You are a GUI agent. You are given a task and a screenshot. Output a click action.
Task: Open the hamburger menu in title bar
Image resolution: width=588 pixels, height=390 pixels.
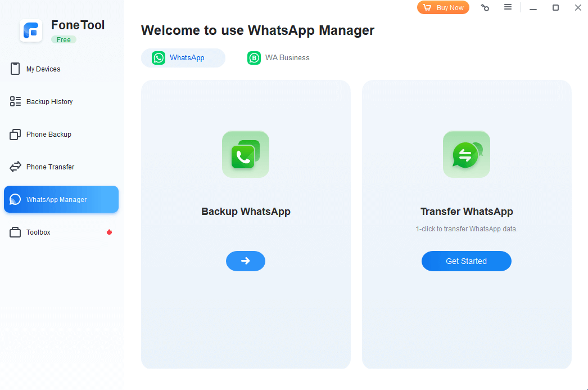point(508,7)
